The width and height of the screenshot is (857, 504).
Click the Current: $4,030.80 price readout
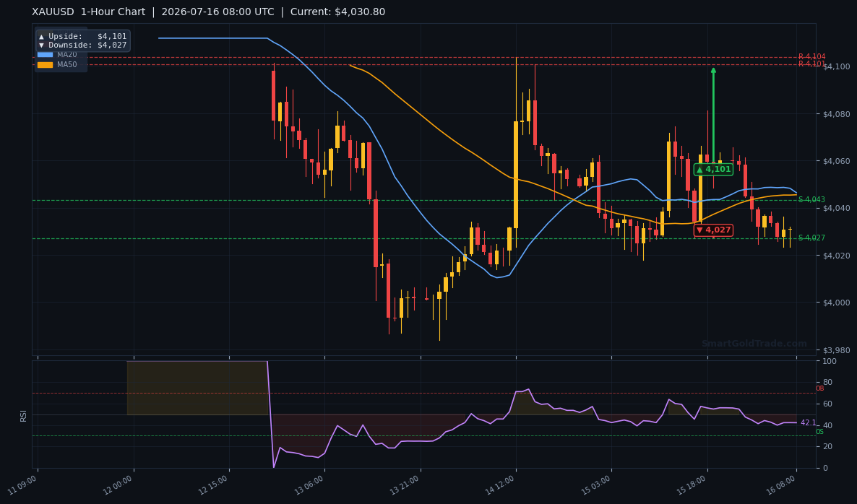pyautogui.click(x=337, y=12)
